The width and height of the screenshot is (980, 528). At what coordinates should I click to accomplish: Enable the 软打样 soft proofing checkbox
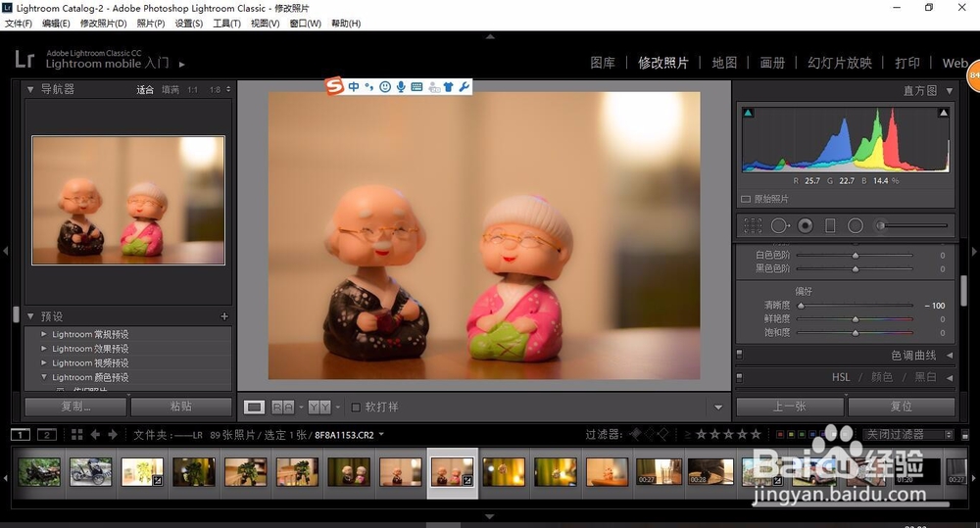click(356, 408)
